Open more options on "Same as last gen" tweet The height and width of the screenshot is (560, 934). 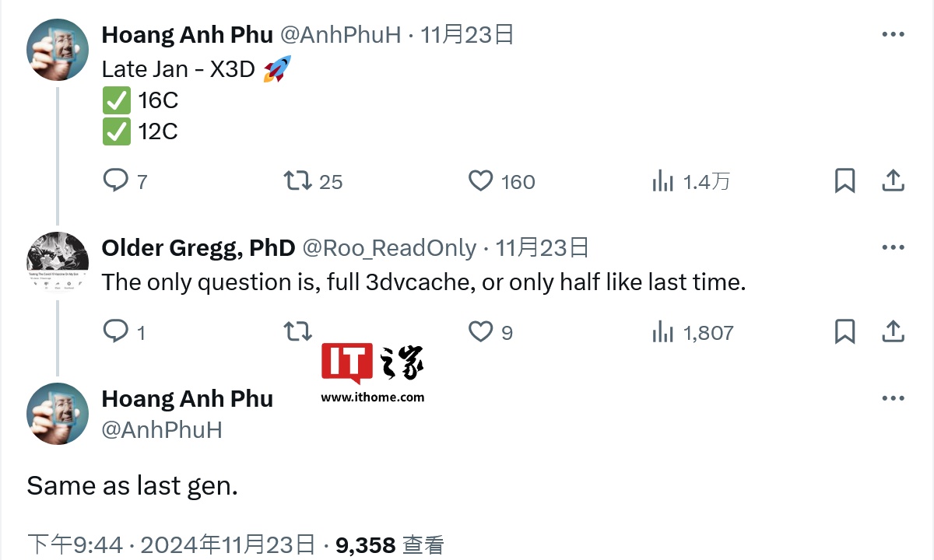tap(893, 399)
